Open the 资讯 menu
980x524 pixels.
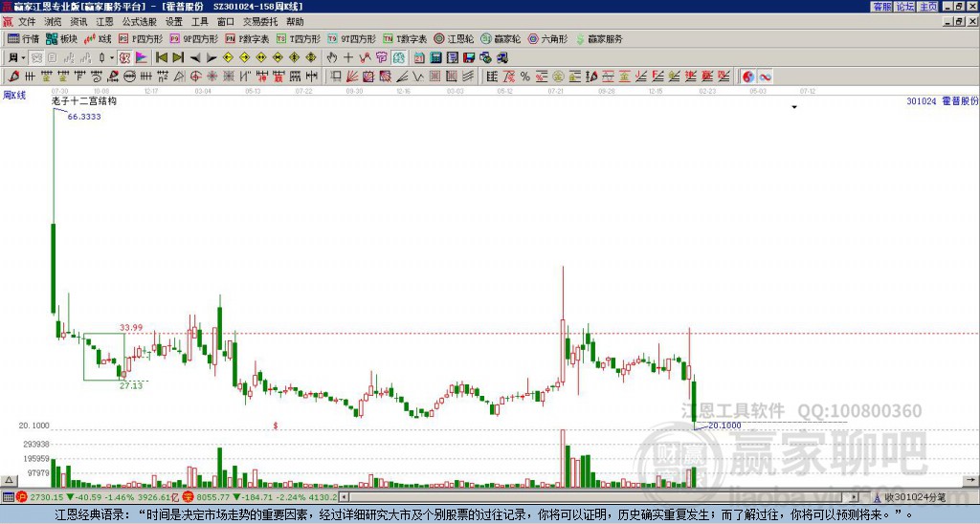pos(78,22)
